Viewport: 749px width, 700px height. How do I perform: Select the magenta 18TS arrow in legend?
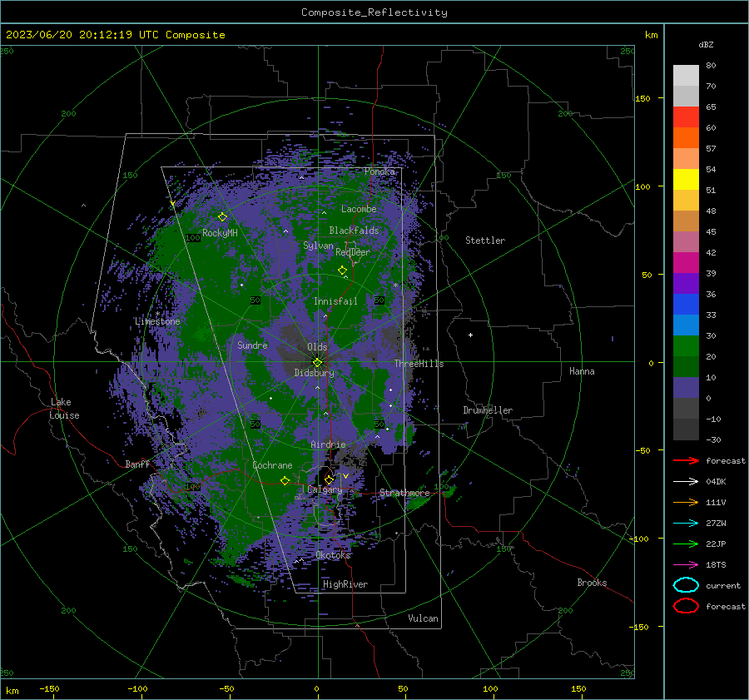point(686,565)
